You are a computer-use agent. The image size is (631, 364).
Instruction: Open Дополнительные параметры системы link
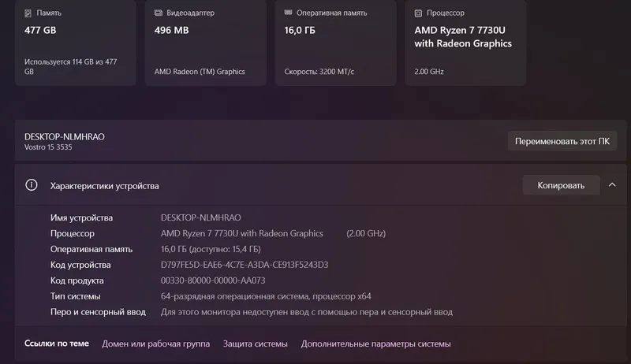click(x=376, y=344)
